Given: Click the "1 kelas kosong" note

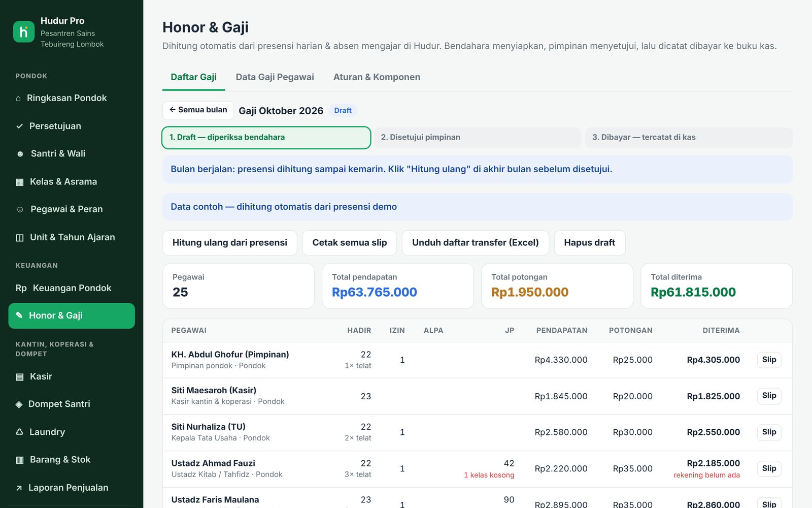Looking at the screenshot, I should click(x=489, y=475).
